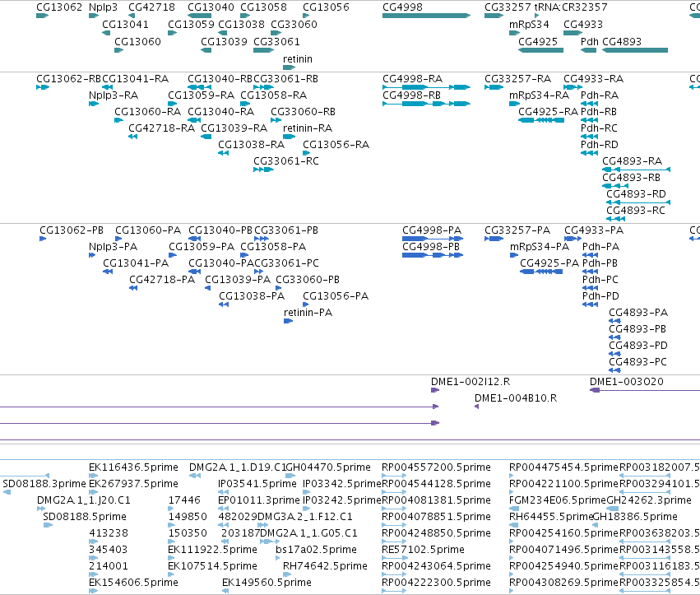The width and height of the screenshot is (700, 595).
Task: Click the IP03541.5prime EST label
Action: point(257,484)
